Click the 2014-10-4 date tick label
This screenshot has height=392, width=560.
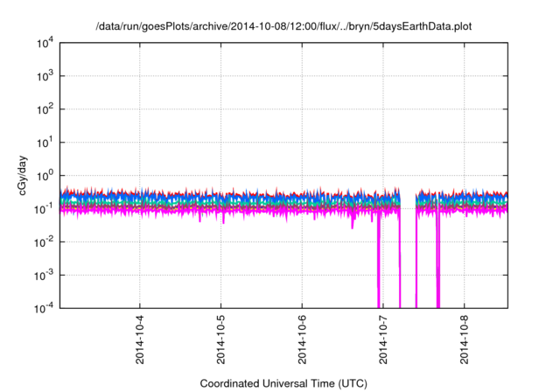tap(139, 339)
